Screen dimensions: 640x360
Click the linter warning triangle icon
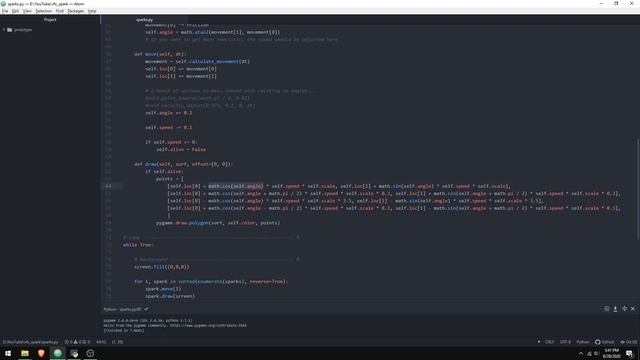[x=76, y=342]
